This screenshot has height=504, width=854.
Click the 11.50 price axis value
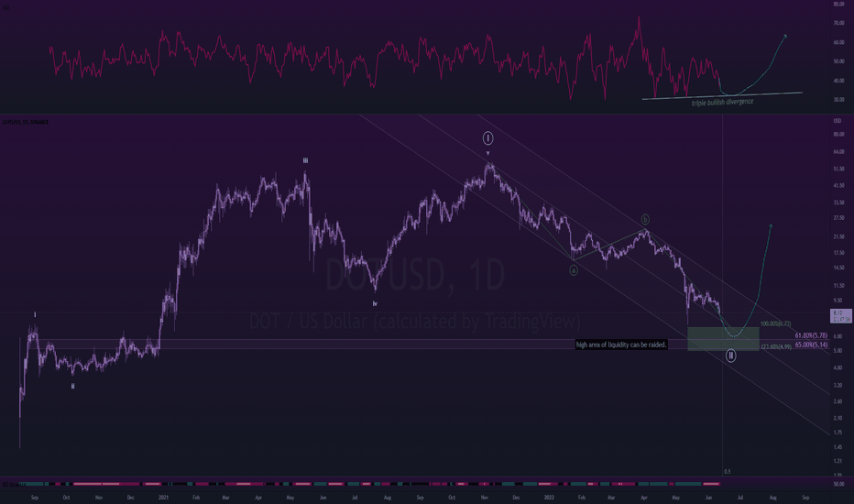838,286
